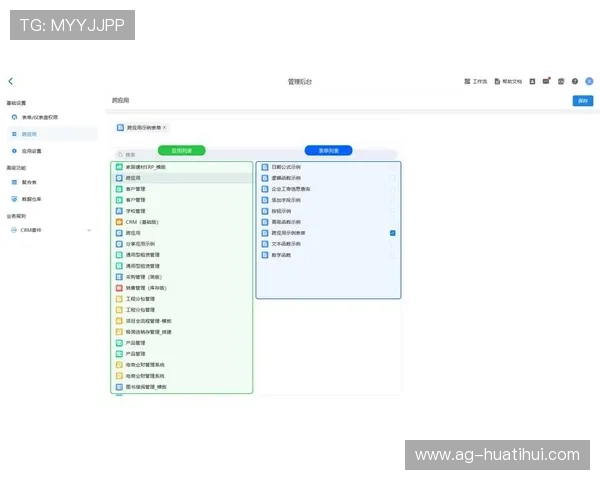
Task: Click the 逻辑函数示例 form row text
Action: pos(286,178)
